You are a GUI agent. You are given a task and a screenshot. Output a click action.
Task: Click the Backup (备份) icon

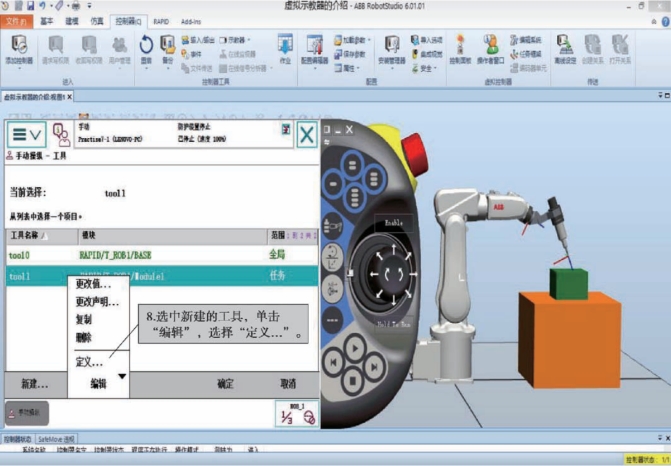click(167, 45)
